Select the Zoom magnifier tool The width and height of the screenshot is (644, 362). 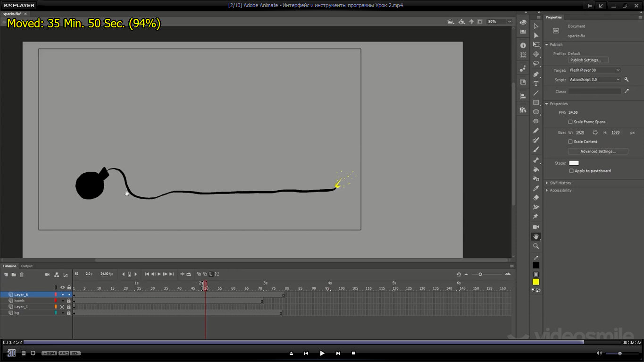click(536, 246)
